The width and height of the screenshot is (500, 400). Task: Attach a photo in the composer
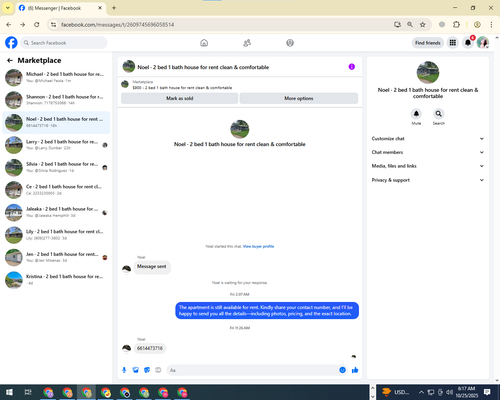point(136,370)
